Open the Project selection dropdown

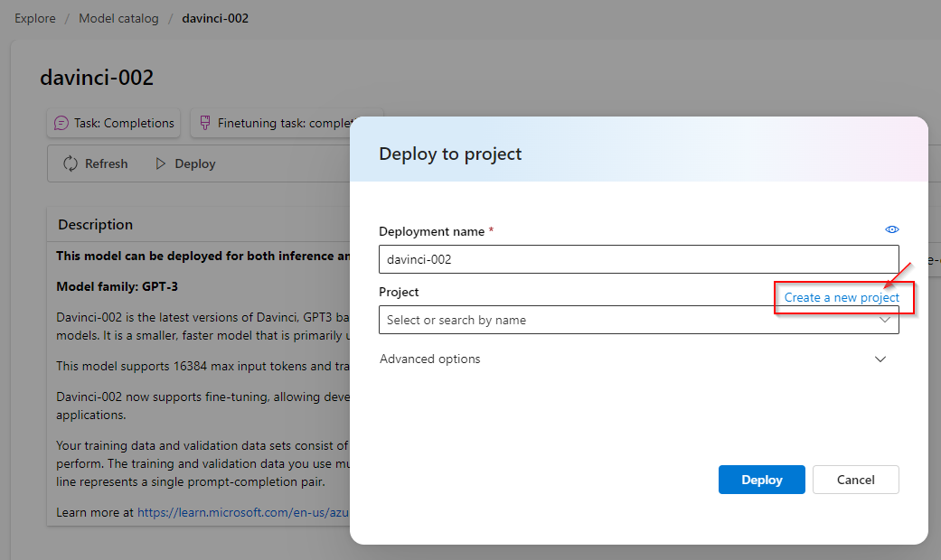639,321
